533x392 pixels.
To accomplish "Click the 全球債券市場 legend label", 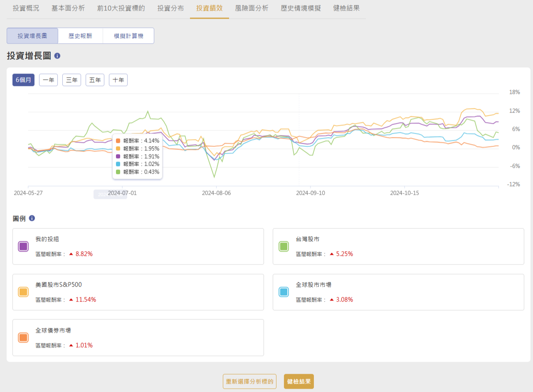I will pos(53,331).
